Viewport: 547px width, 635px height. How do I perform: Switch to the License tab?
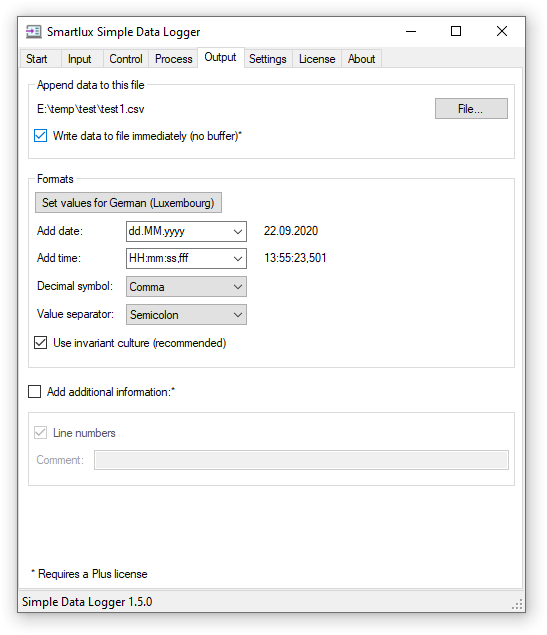(317, 59)
